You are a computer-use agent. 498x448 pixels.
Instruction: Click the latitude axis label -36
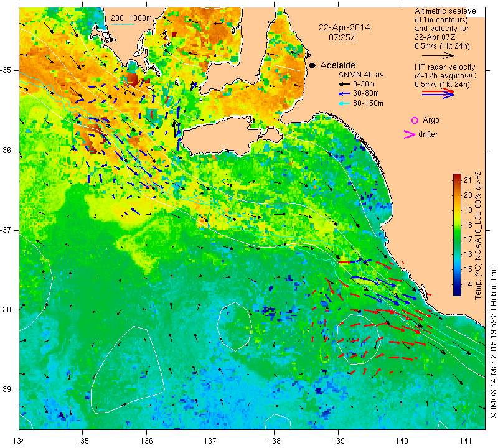(x=6, y=150)
